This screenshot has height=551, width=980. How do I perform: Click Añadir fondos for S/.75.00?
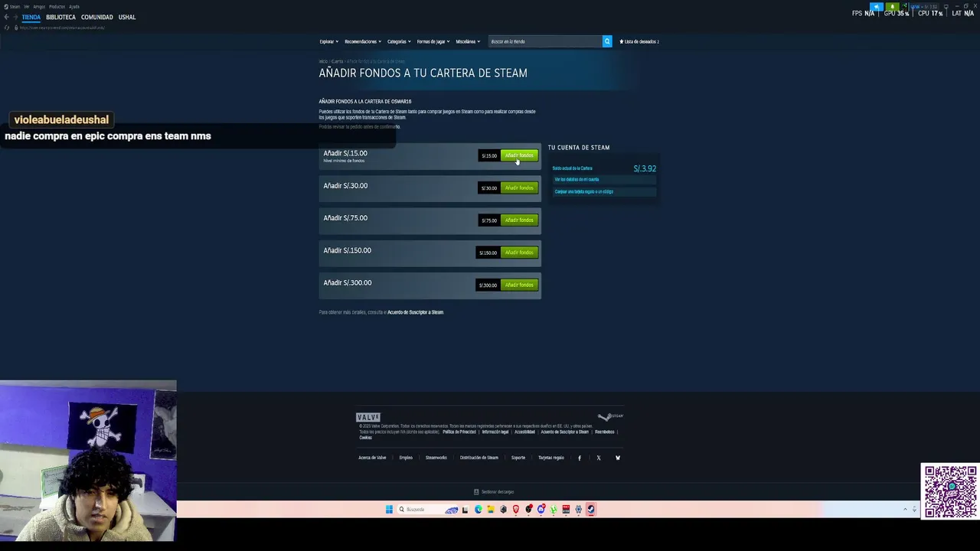[519, 220]
